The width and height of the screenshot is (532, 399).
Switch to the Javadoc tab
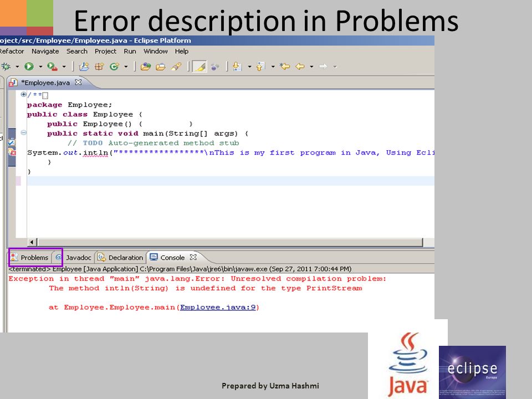click(74, 258)
